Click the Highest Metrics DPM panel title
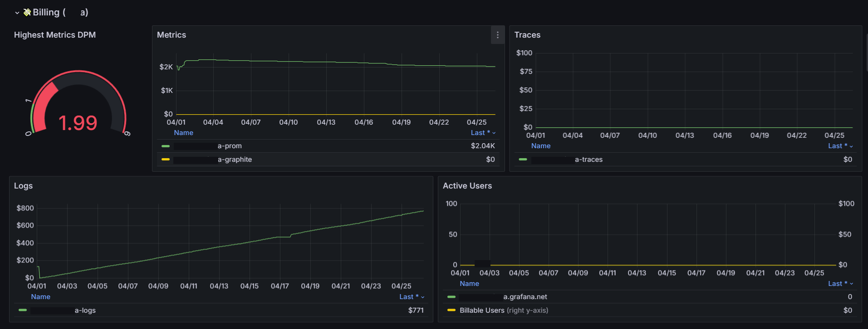 click(55, 35)
